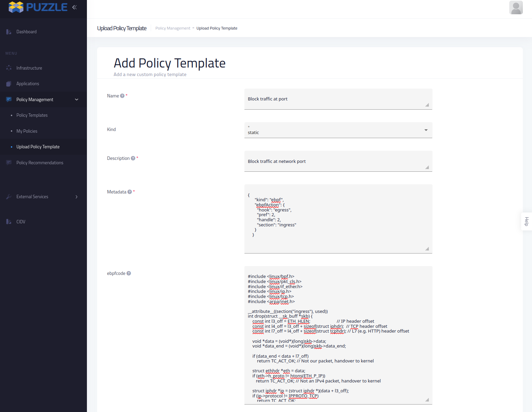532x412 pixels.
Task: Click the Add Policy Template heading
Action: click(169, 63)
